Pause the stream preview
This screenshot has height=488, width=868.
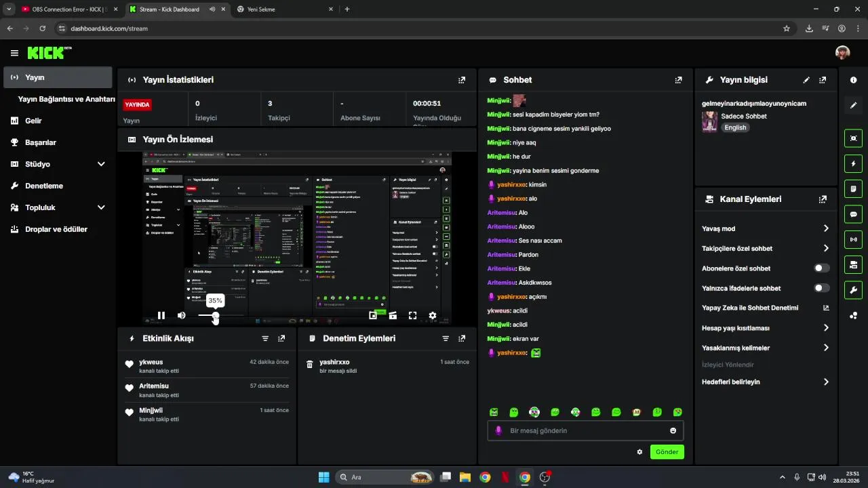click(x=161, y=315)
